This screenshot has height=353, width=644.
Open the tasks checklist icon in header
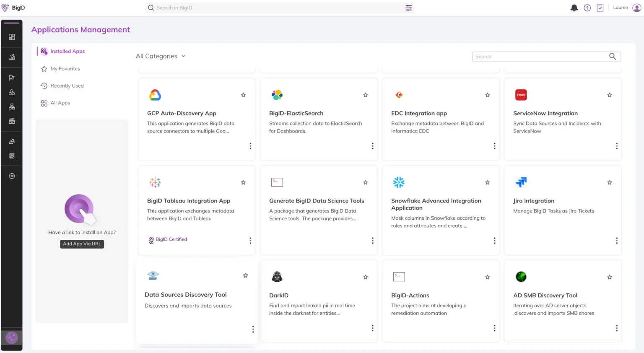click(x=600, y=8)
